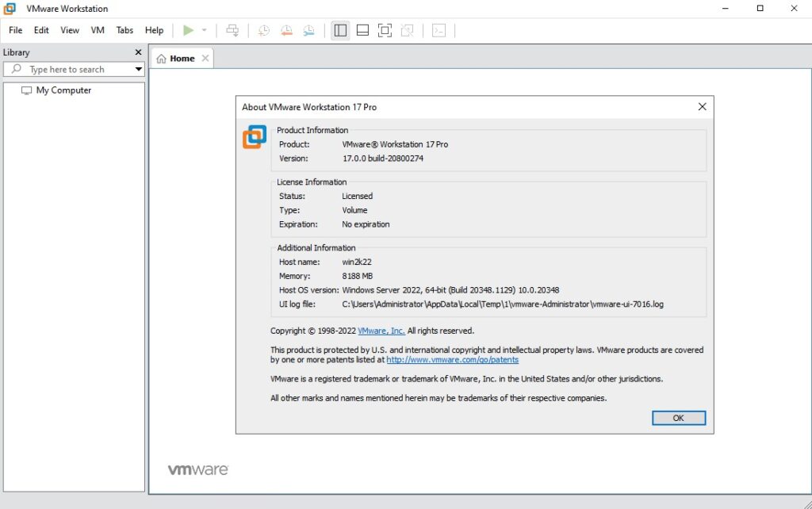Toggle the thumbnail bar view icon

pos(363,31)
